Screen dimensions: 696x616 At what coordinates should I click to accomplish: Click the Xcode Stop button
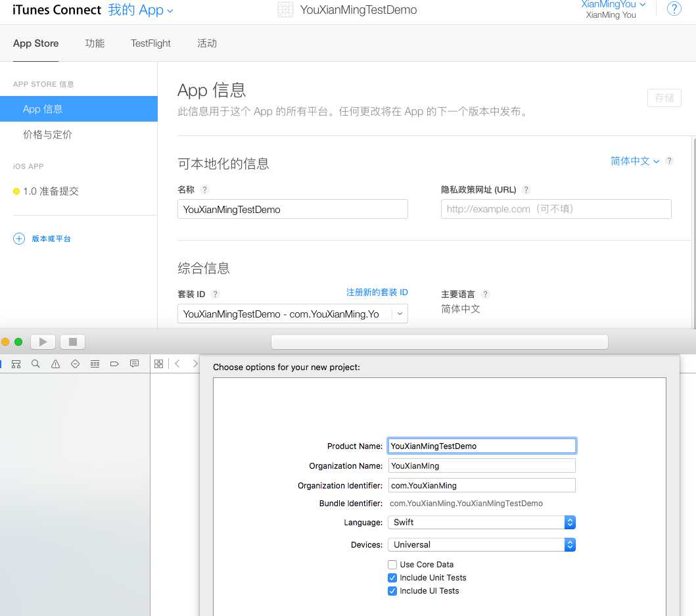[73, 342]
